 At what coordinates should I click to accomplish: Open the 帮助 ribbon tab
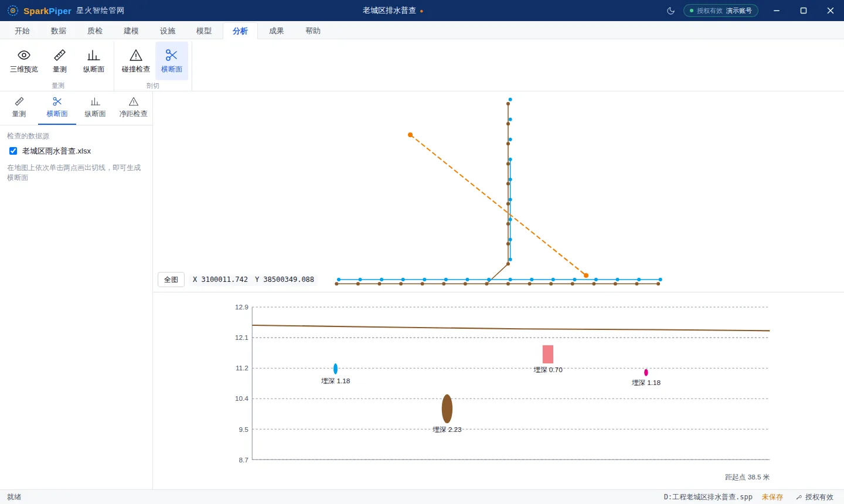(x=313, y=31)
